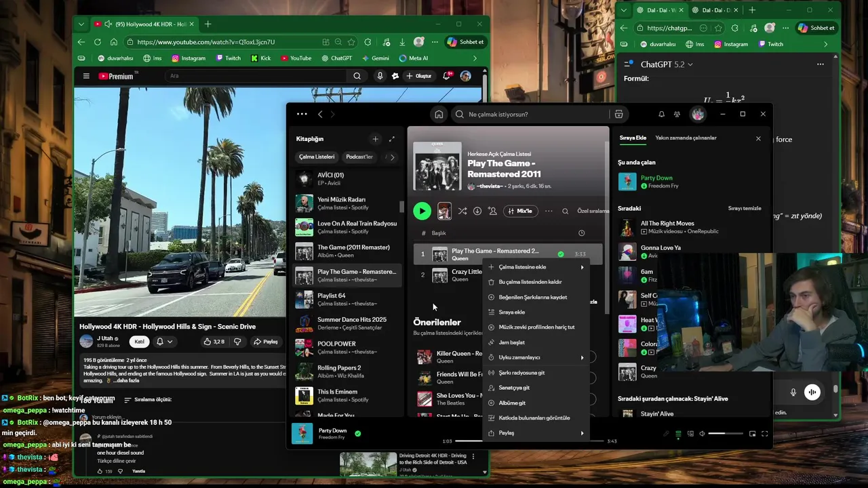Click Paylaş button under YouTube video

tap(266, 342)
